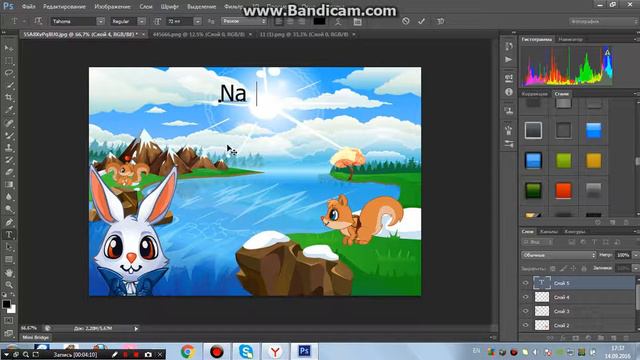Select the Pen tool
This screenshot has height=360, width=640.
click(x=9, y=222)
